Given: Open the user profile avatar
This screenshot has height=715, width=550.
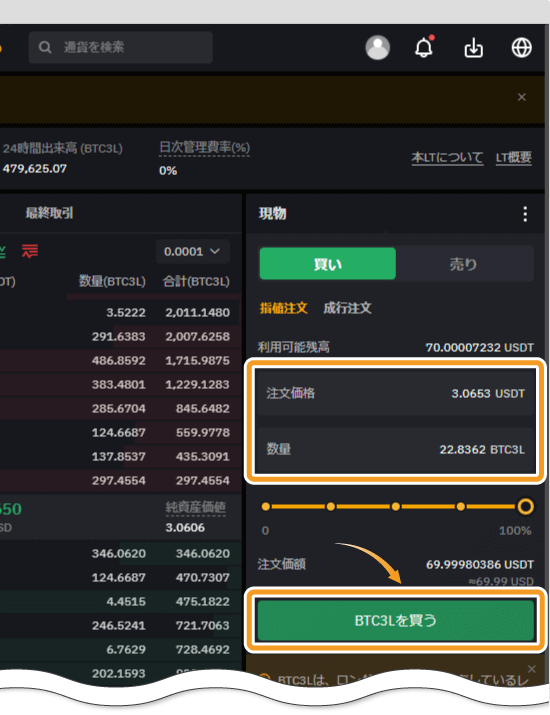Looking at the screenshot, I should [x=378, y=47].
